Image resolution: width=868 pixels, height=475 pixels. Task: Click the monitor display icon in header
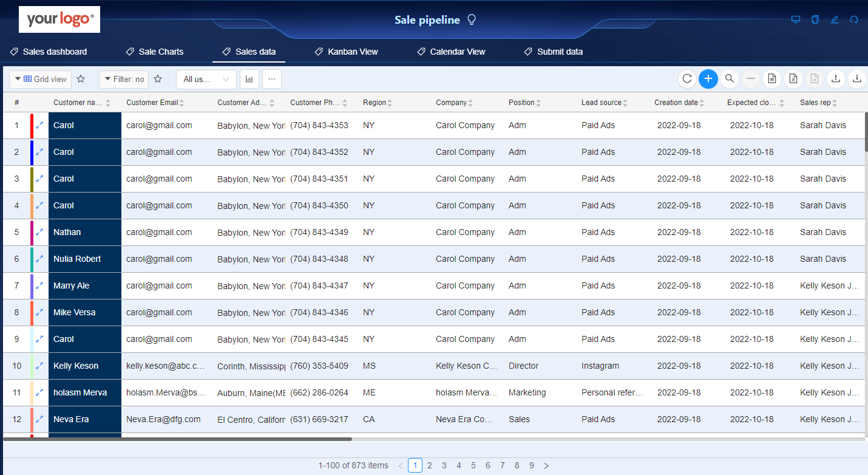(796, 19)
